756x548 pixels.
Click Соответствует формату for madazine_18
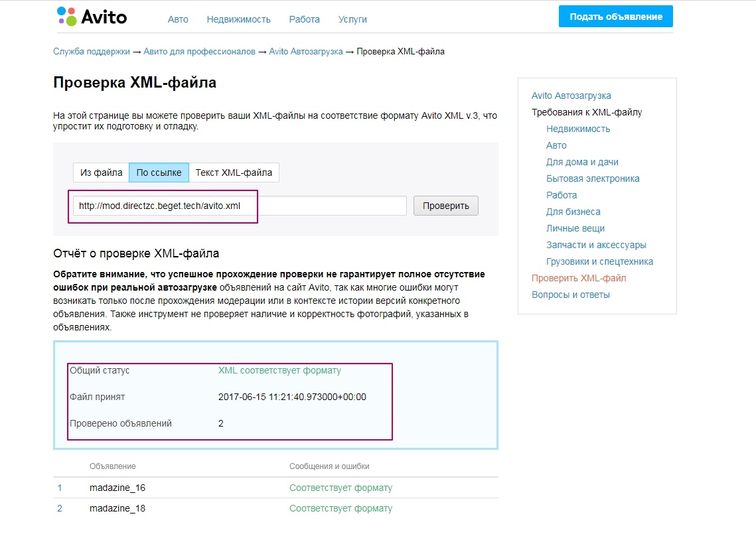[x=341, y=508]
